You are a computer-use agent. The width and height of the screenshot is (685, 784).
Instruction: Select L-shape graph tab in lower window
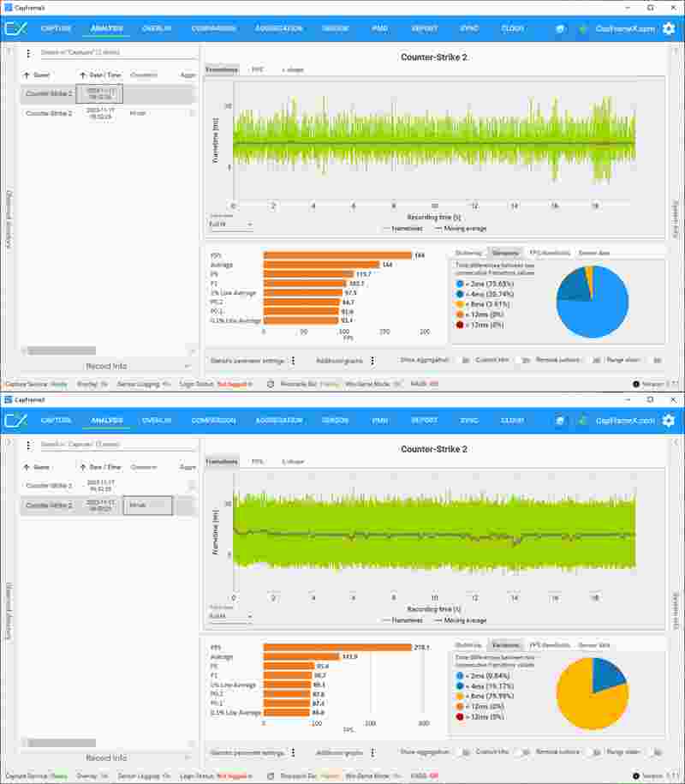coord(294,462)
